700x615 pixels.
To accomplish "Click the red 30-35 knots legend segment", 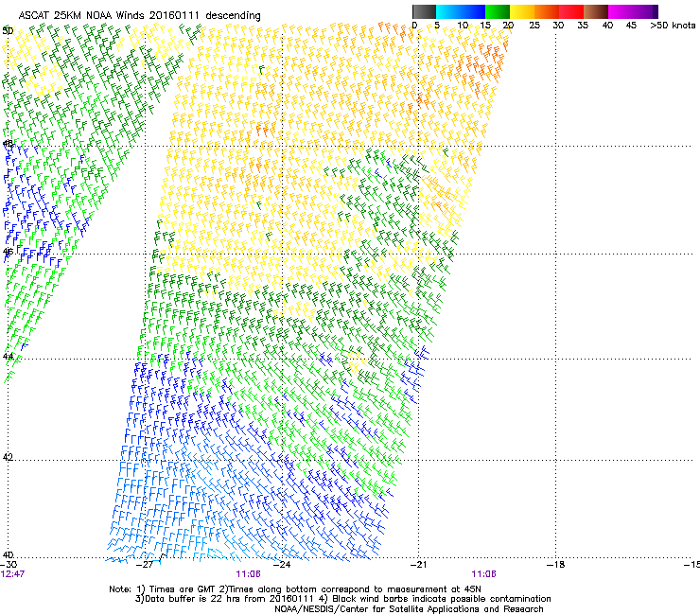I will click(571, 11).
